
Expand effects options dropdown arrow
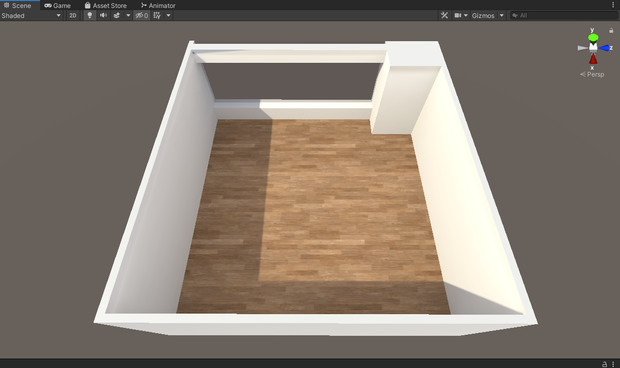click(x=128, y=15)
